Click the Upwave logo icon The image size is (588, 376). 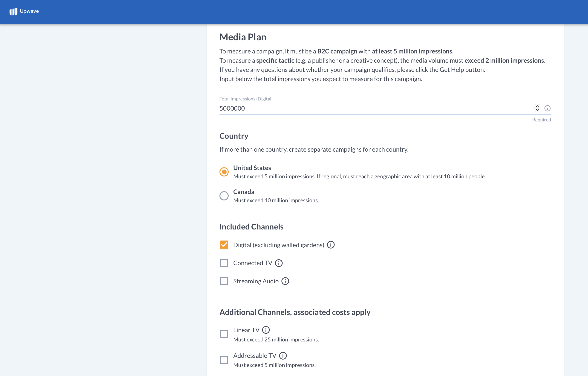click(13, 11)
